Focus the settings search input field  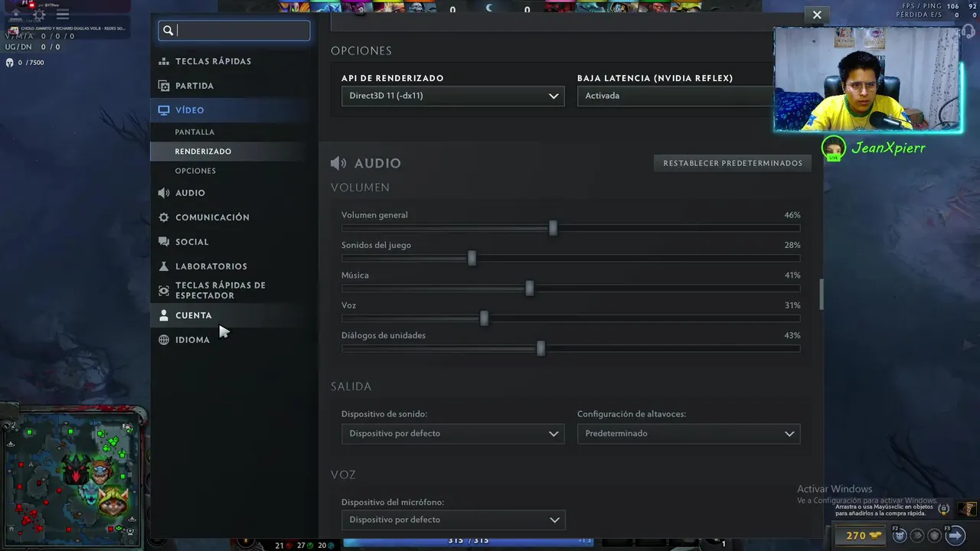234,31
